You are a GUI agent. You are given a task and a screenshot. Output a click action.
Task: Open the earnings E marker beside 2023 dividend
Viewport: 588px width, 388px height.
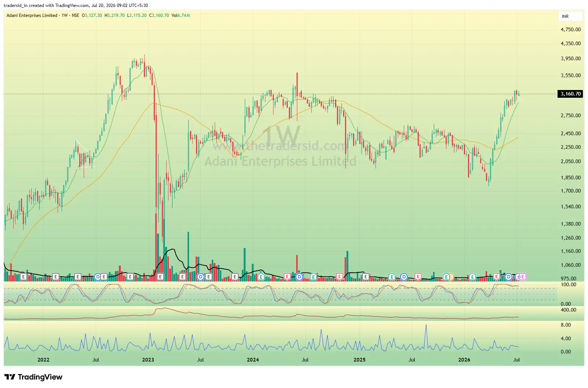(x=208, y=277)
